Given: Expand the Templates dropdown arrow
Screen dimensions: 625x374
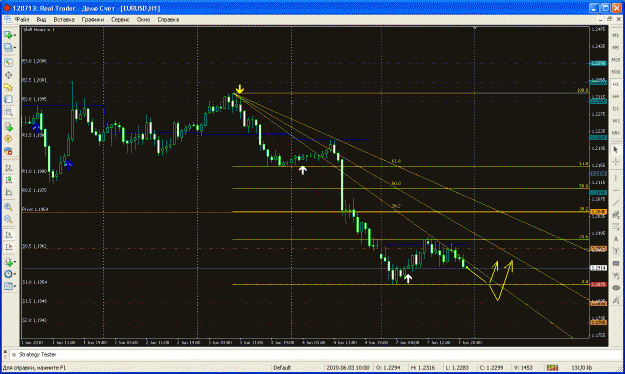Looking at the screenshot, I should tap(15, 286).
